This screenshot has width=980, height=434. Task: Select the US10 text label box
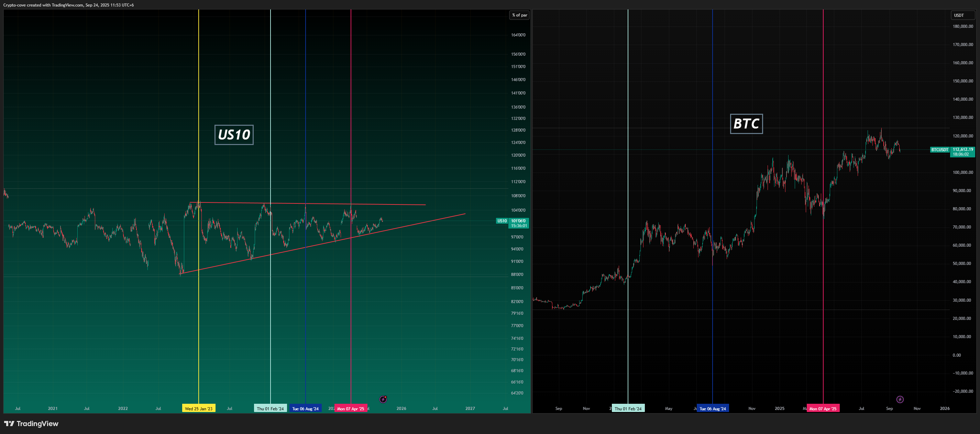point(234,135)
